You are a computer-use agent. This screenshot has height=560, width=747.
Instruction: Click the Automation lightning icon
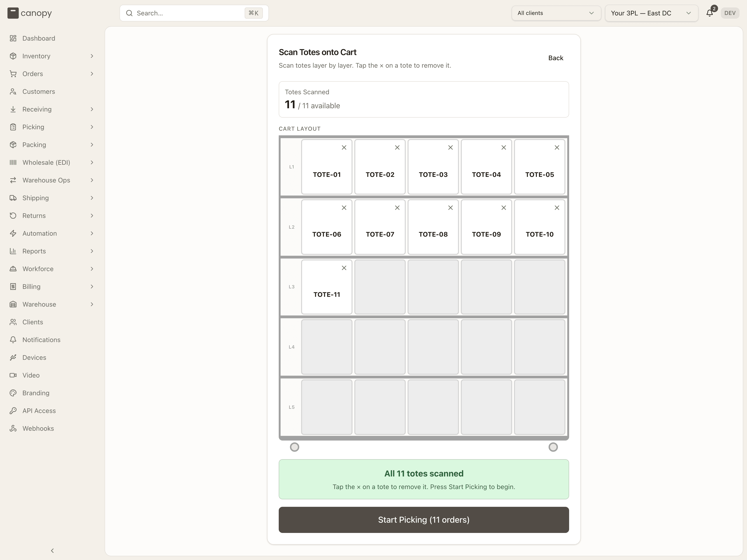[x=13, y=233]
